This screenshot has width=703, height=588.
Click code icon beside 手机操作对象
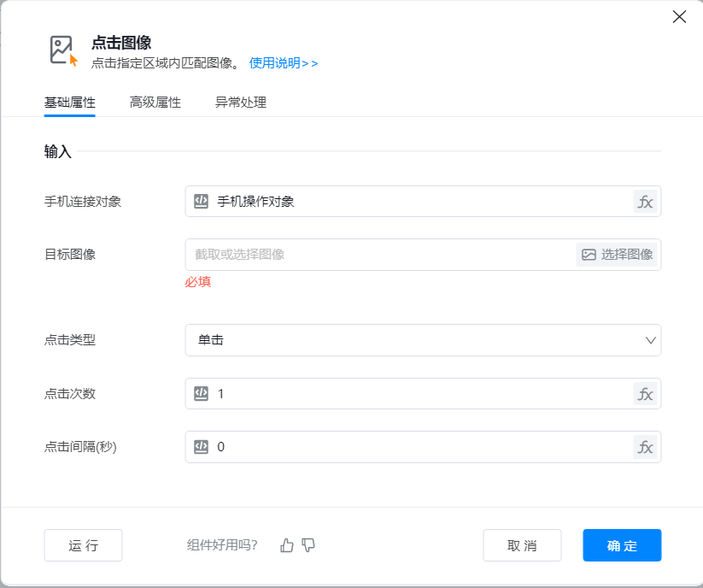coord(202,202)
